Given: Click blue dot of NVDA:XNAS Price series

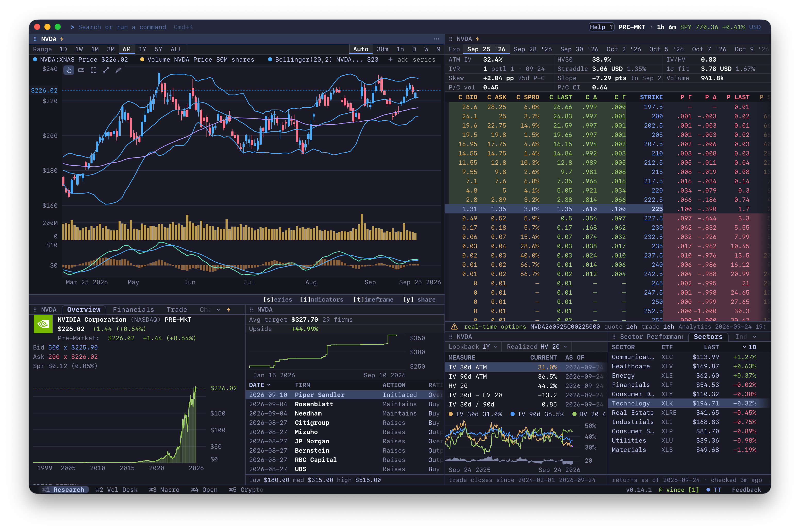Looking at the screenshot, I should (x=35, y=59).
